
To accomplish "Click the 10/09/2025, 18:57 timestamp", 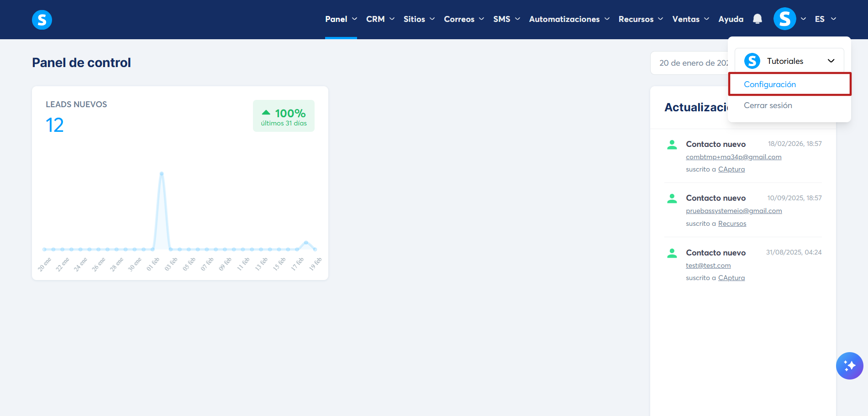I will click(x=794, y=198).
